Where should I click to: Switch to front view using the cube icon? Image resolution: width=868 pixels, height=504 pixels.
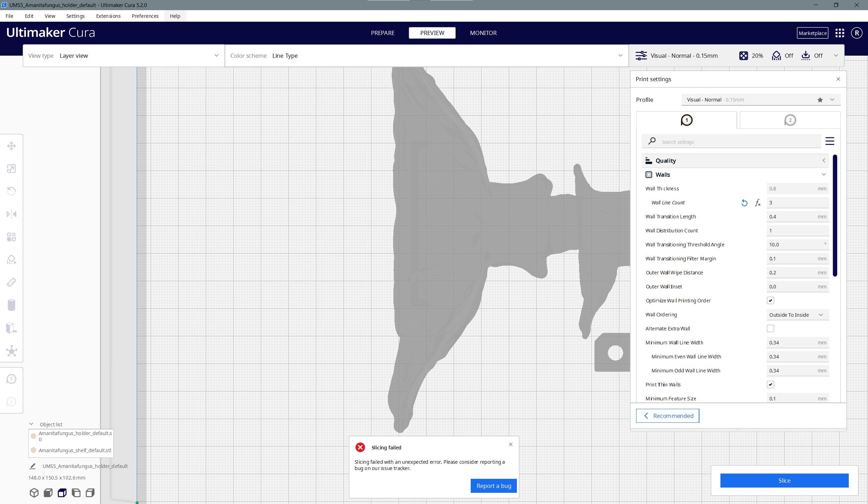[48, 492]
